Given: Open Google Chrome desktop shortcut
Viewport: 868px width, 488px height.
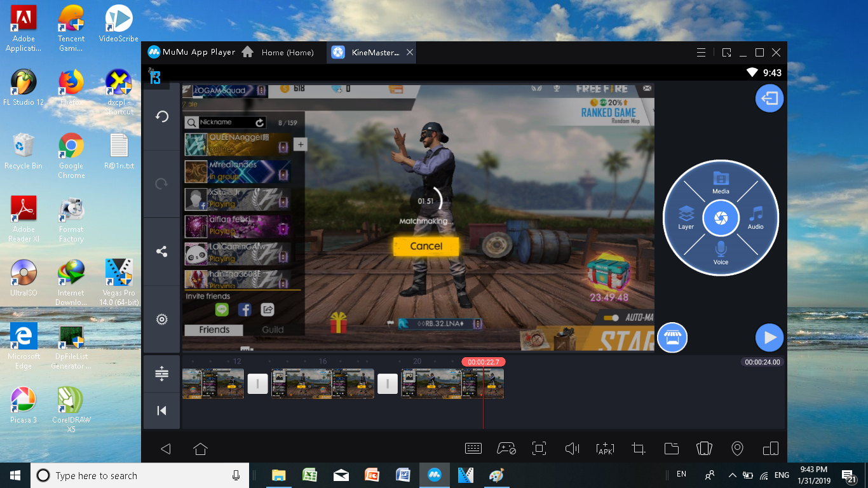Looking at the screenshot, I should pos(71,156).
